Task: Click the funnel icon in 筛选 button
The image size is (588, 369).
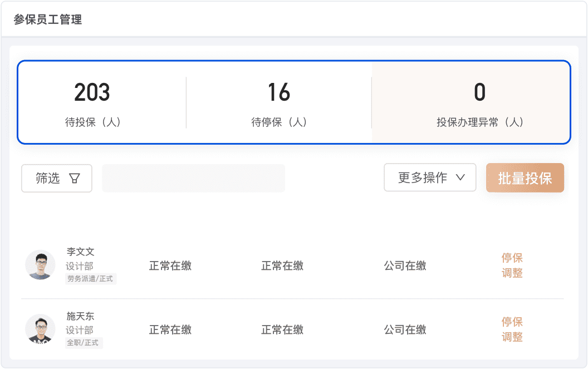Action: click(x=74, y=178)
